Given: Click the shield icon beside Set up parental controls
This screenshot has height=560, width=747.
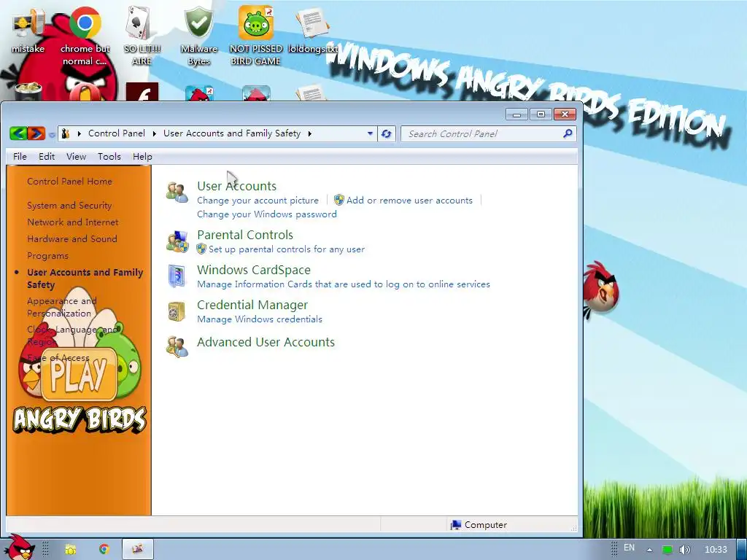Looking at the screenshot, I should point(201,249).
